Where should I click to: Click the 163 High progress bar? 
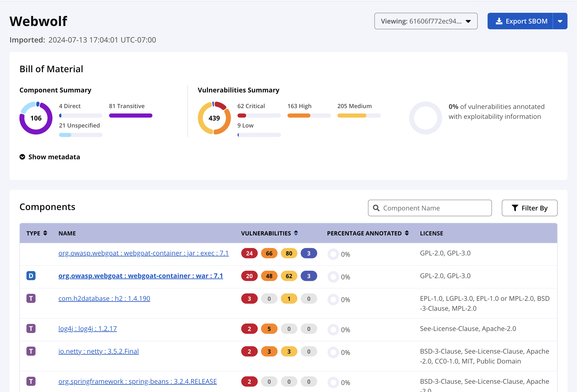[x=309, y=115]
